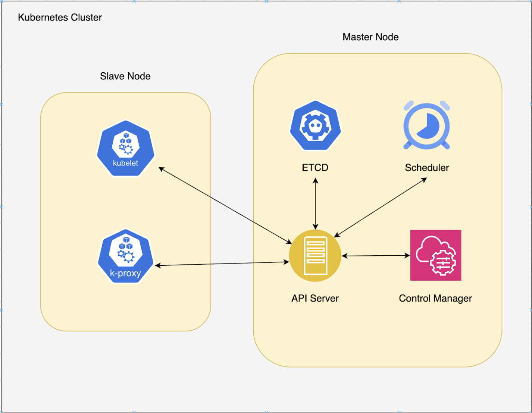
Task: Select the Slave Node label
Action: point(125,76)
